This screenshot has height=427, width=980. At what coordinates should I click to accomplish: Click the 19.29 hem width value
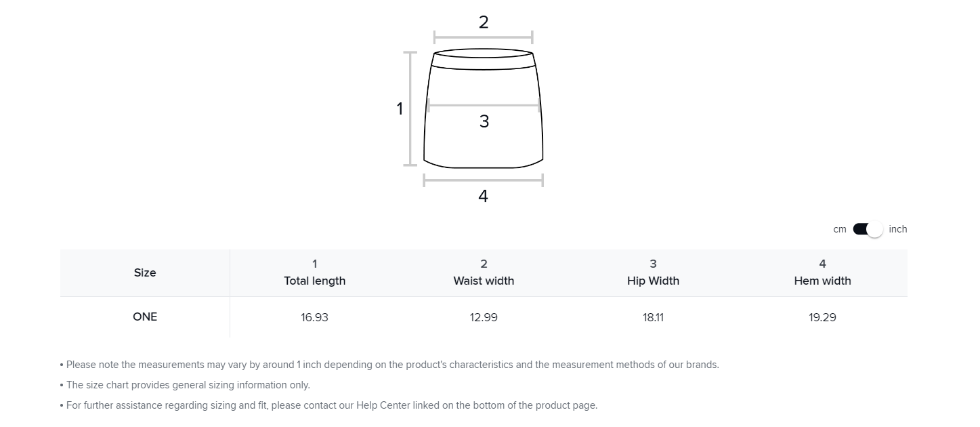[x=822, y=317]
